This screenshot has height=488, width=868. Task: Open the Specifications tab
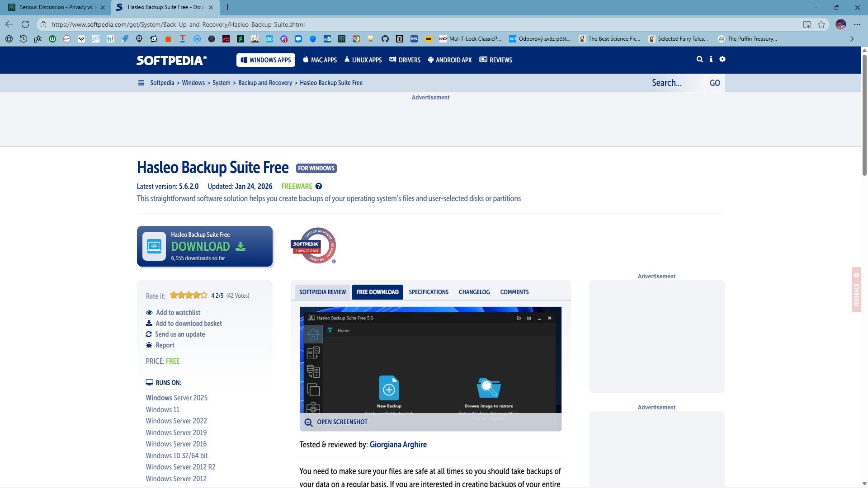pyautogui.click(x=429, y=292)
